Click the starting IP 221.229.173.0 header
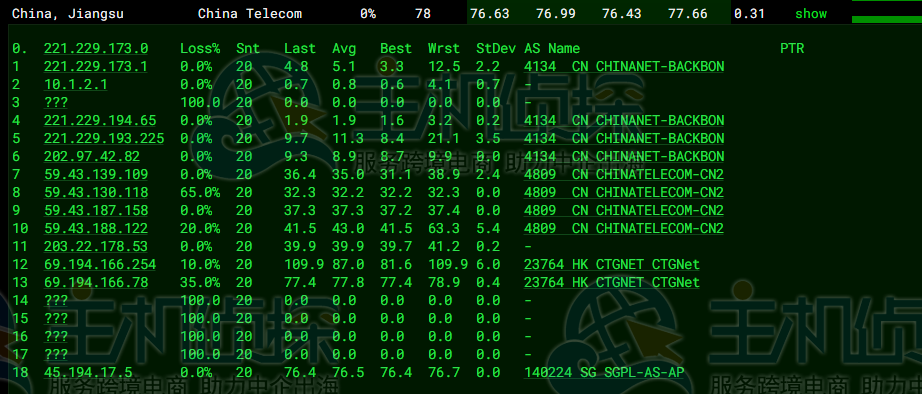The width and height of the screenshot is (922, 394). pos(96,49)
